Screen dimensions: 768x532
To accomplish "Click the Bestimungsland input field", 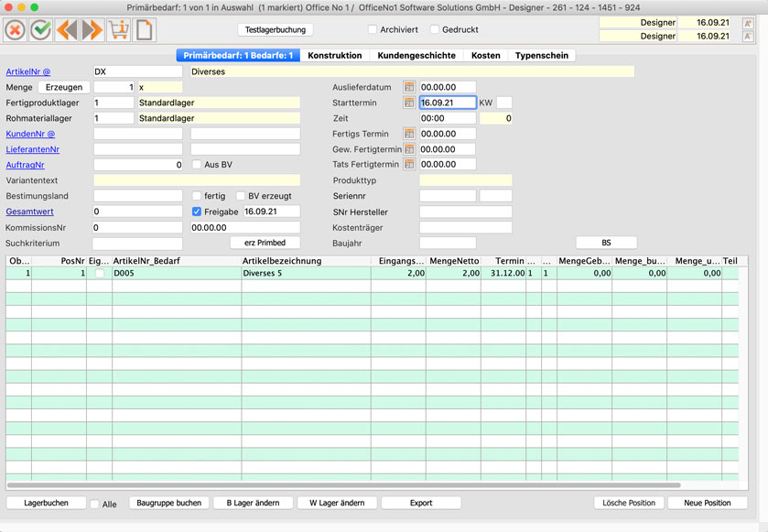I will click(x=137, y=196).
